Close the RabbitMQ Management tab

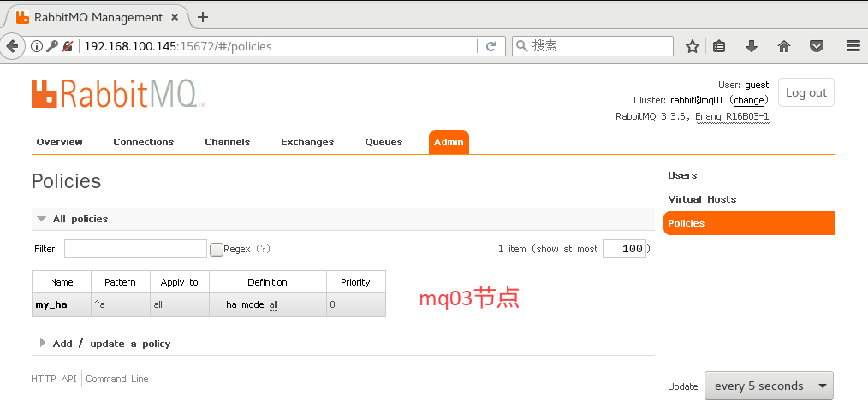175,17
